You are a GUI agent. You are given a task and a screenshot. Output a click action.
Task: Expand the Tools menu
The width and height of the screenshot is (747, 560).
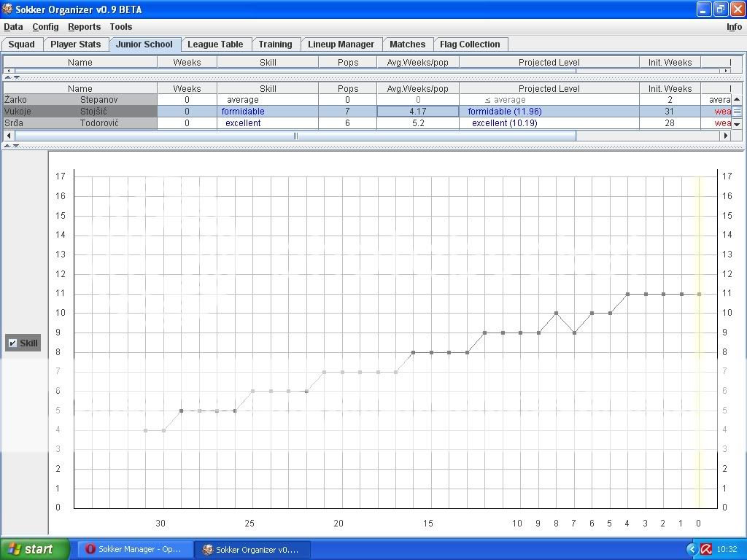pyautogui.click(x=120, y=27)
